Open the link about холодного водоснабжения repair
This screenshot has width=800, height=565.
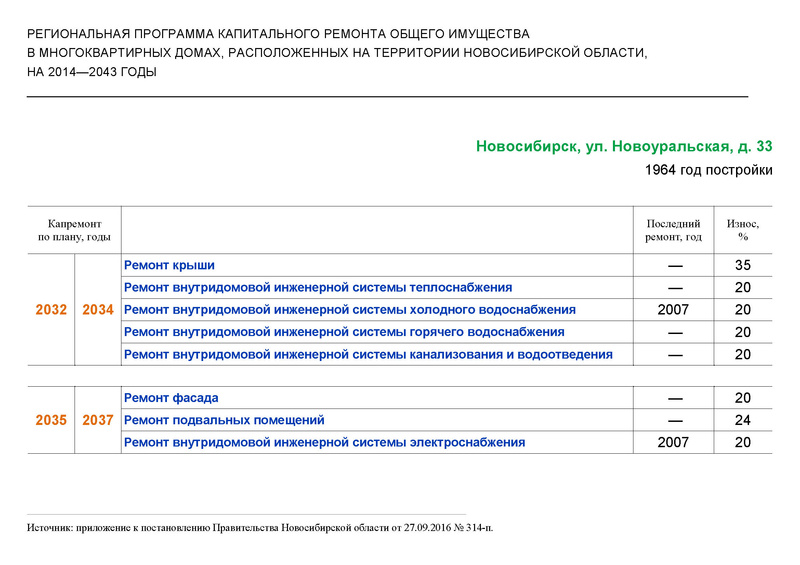(x=349, y=310)
